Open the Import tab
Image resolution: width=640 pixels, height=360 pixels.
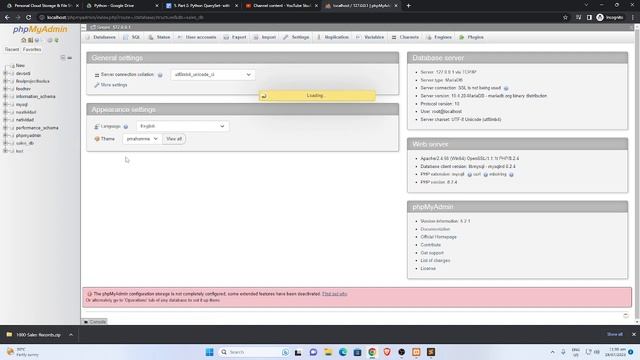coord(265,37)
